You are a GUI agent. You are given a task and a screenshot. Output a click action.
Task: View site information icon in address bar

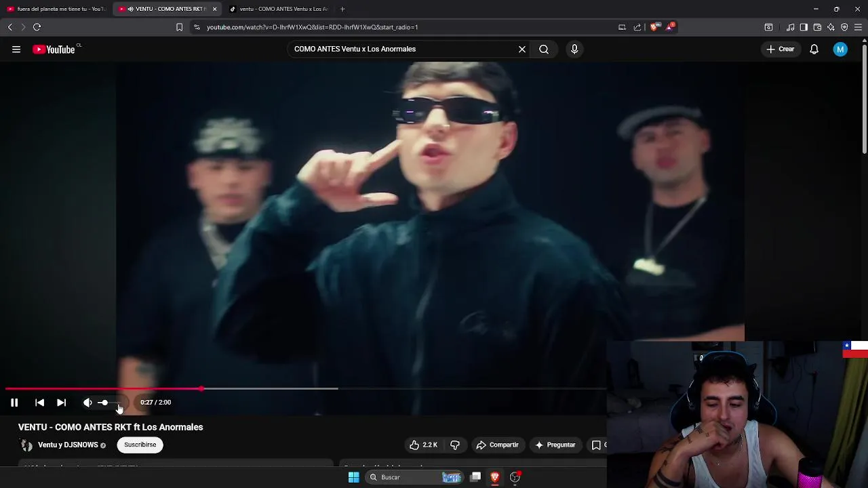click(x=197, y=27)
